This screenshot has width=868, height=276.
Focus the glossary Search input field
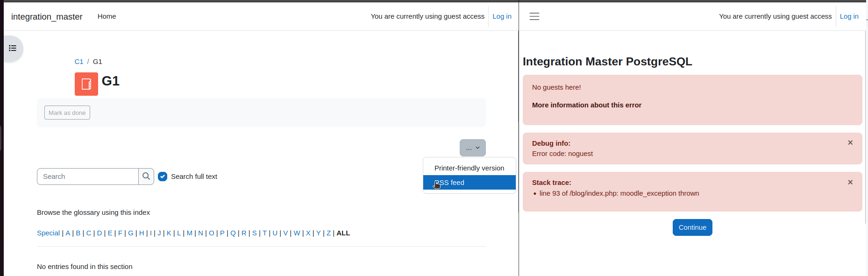(88, 177)
